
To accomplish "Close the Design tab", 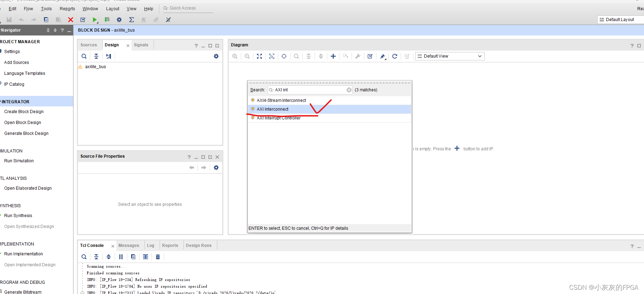I will point(128,46).
